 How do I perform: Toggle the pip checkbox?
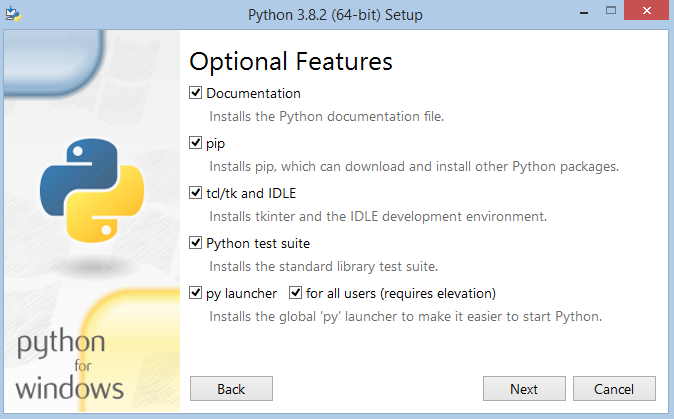click(x=195, y=143)
